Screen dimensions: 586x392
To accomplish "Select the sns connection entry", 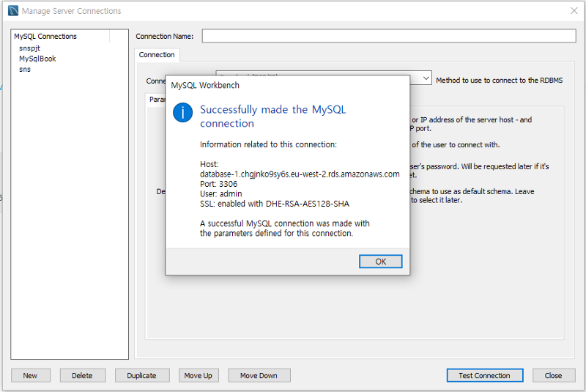I will (x=25, y=70).
